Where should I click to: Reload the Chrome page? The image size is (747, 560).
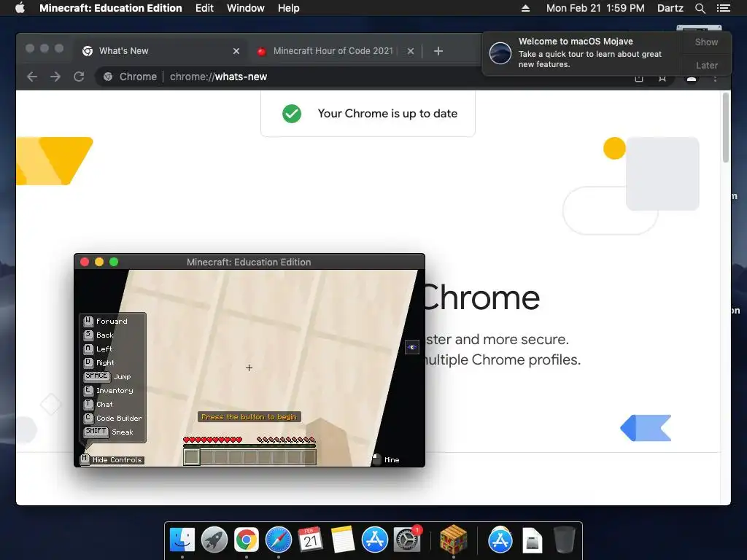79,77
